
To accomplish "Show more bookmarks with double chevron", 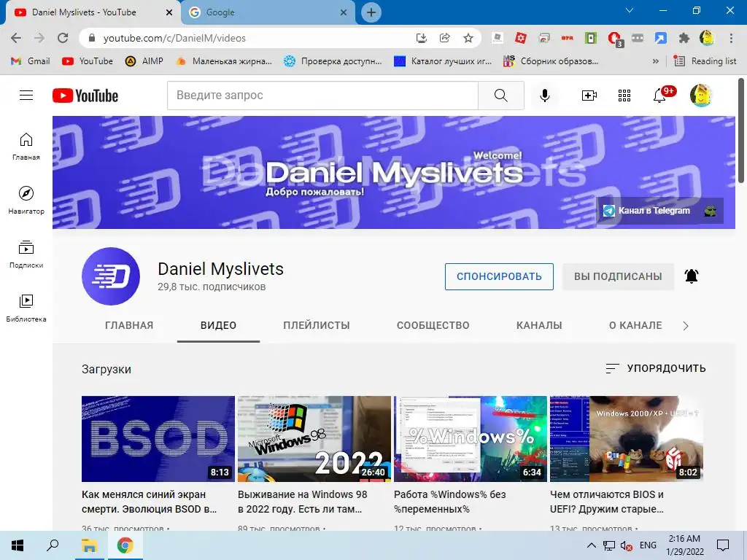I will [x=656, y=61].
